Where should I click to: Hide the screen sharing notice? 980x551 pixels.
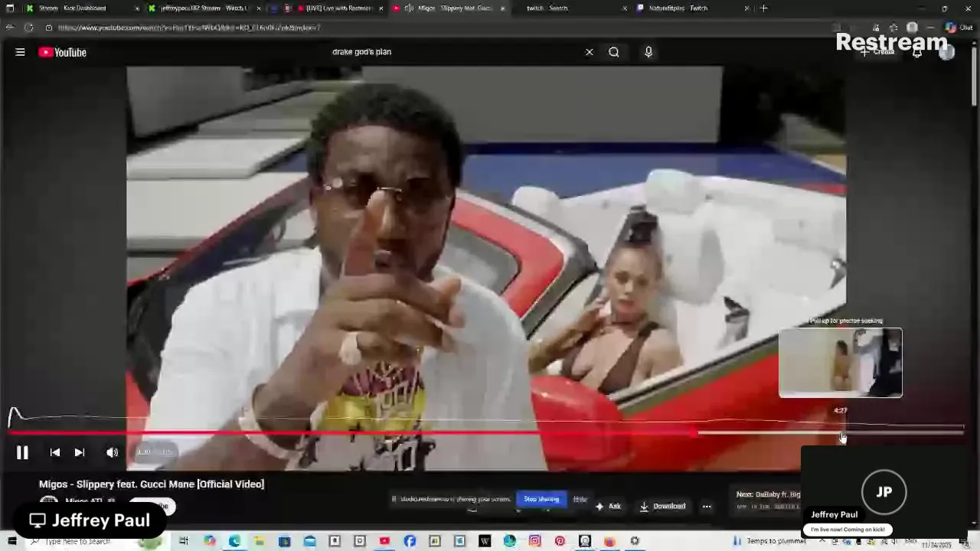pos(580,499)
